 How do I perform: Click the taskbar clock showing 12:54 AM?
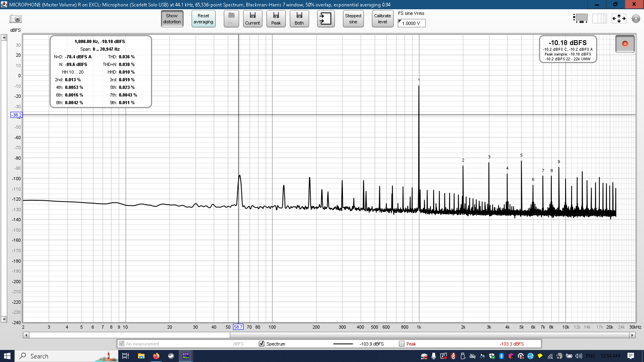coord(610,356)
